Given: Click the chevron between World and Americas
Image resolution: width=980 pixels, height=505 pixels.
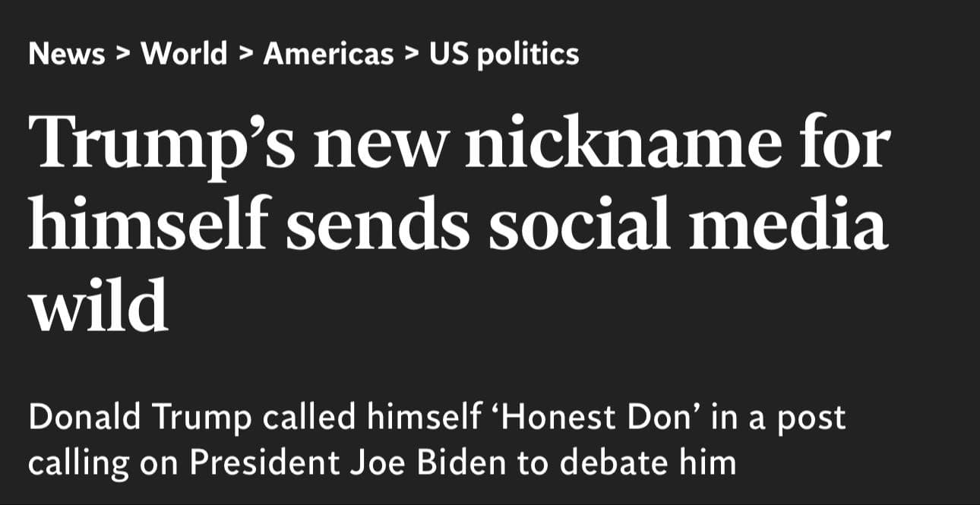Looking at the screenshot, I should [x=245, y=55].
